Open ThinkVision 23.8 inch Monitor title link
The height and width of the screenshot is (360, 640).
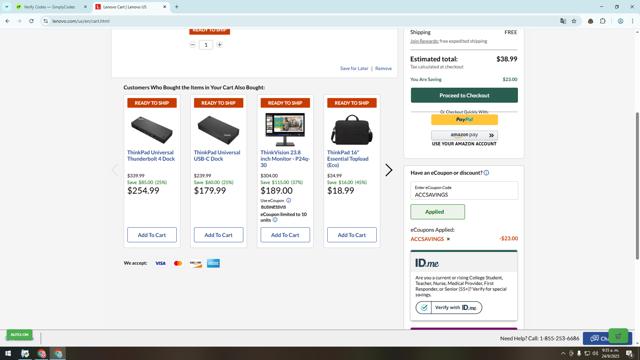coord(285,159)
